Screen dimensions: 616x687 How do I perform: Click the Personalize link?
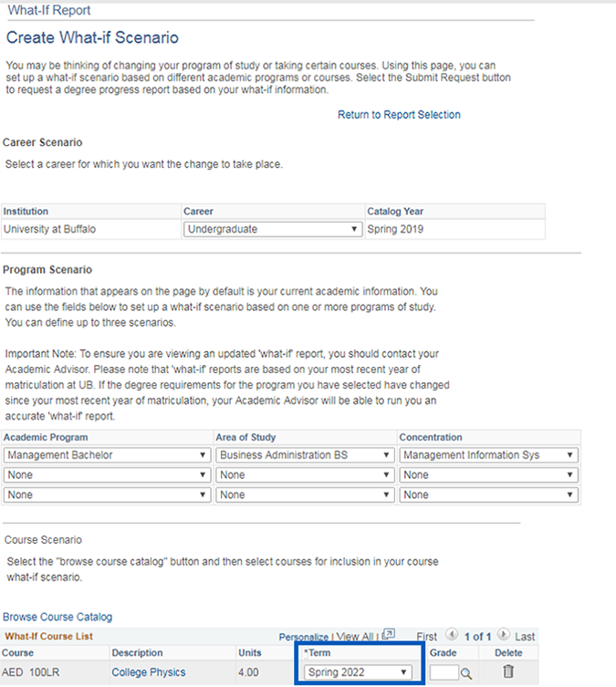click(x=303, y=637)
